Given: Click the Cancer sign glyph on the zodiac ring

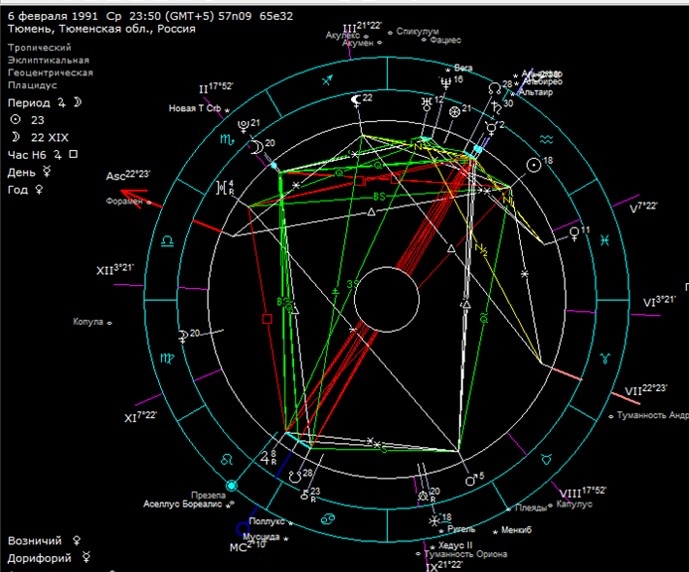Looking at the screenshot, I should [x=328, y=519].
